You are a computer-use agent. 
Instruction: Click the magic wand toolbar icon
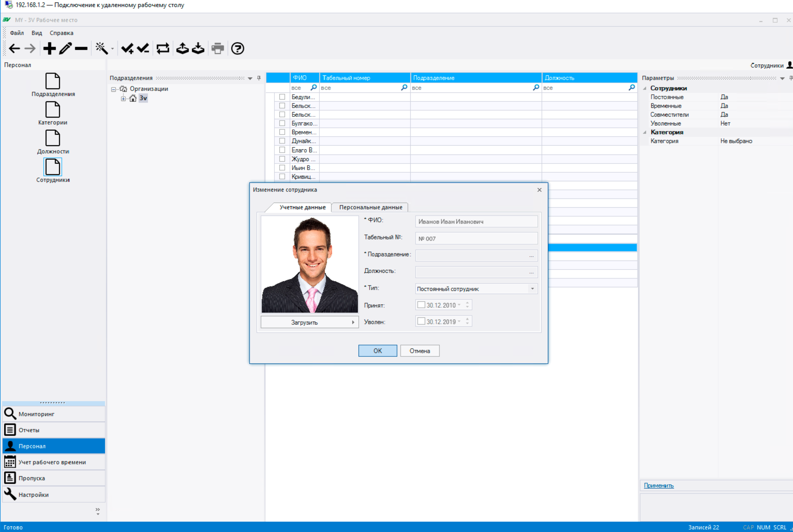click(102, 49)
